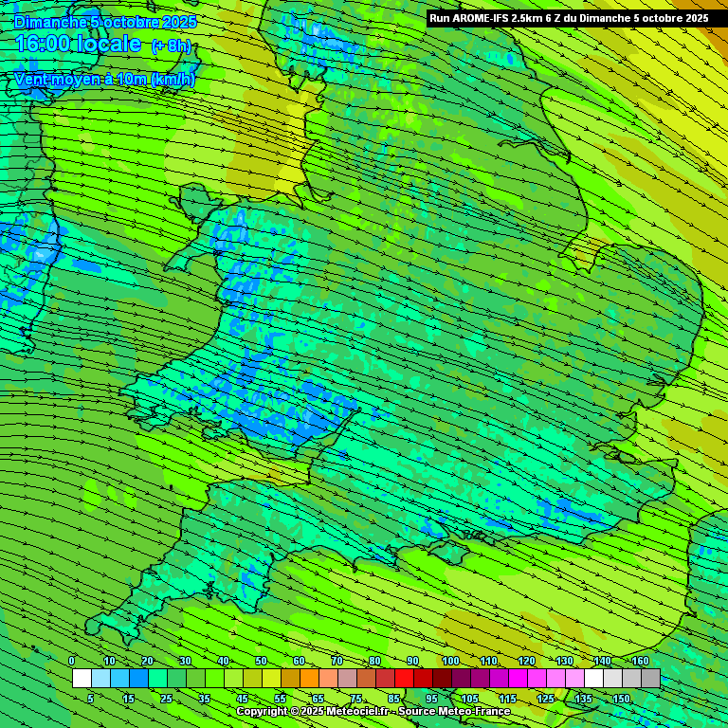Select the magenta 115–120 legend swatch
The height and width of the screenshot is (728, 728).
click(518, 679)
